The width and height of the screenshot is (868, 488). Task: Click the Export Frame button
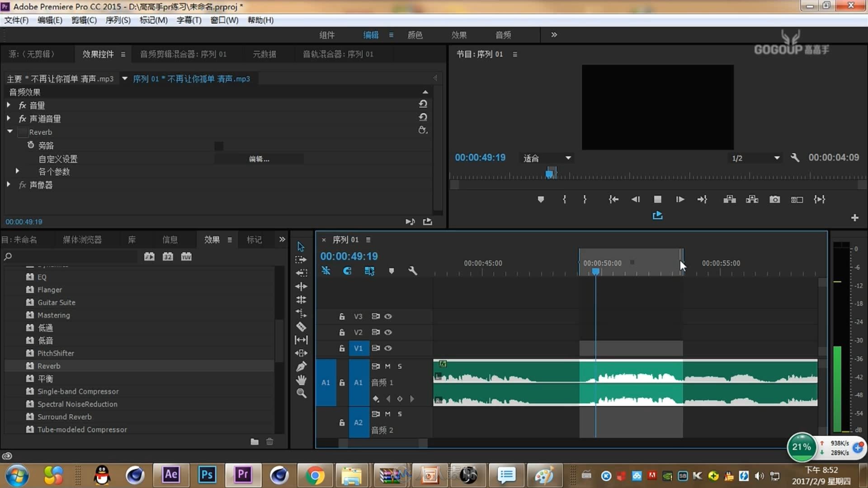[x=774, y=199]
